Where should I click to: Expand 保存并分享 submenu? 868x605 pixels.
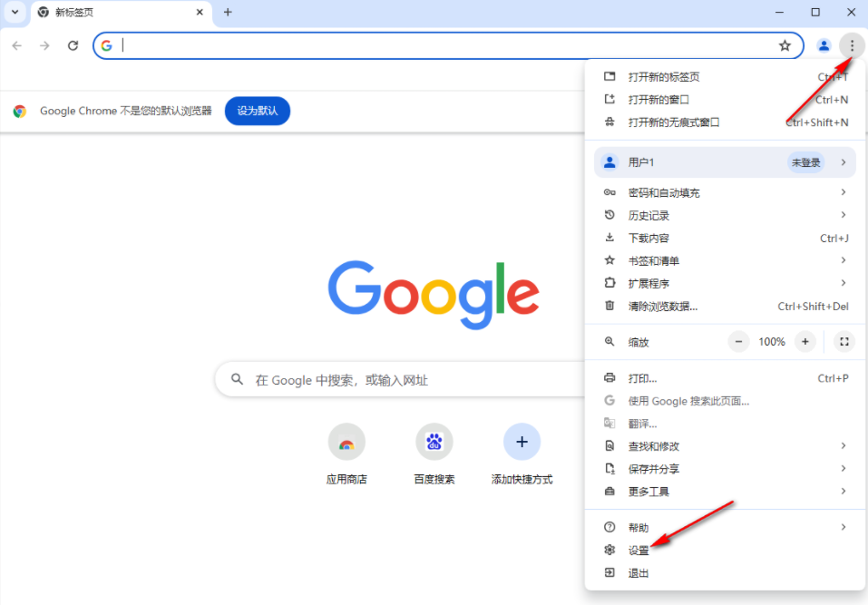726,469
